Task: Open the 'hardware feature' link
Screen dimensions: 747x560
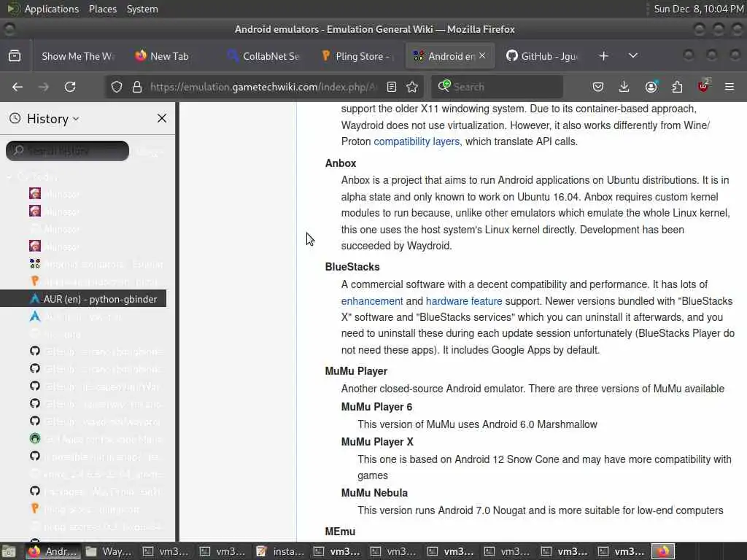Action: (x=464, y=301)
